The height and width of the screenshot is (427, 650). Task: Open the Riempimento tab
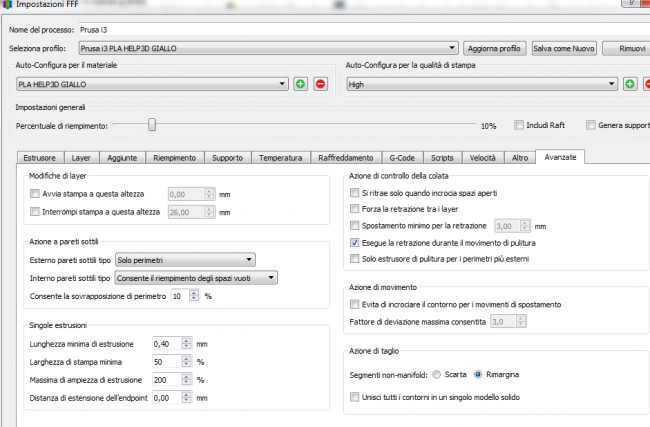click(x=175, y=158)
